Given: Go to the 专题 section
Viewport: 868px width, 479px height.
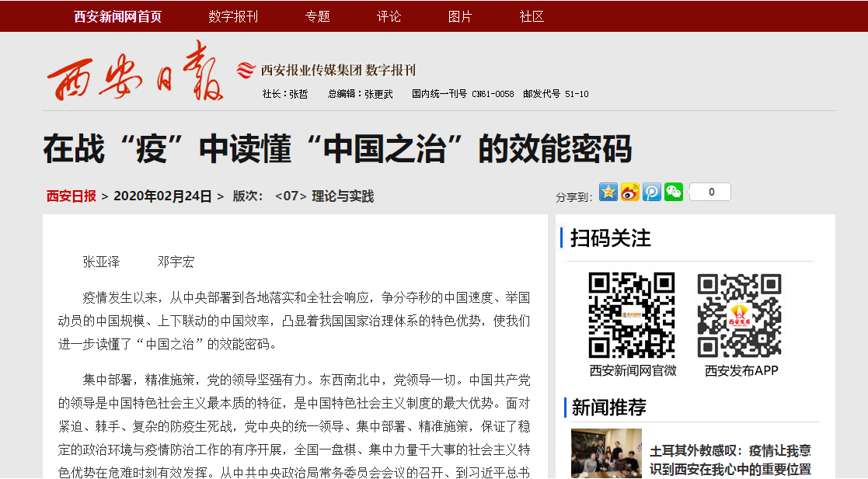Looking at the screenshot, I should click(x=317, y=16).
